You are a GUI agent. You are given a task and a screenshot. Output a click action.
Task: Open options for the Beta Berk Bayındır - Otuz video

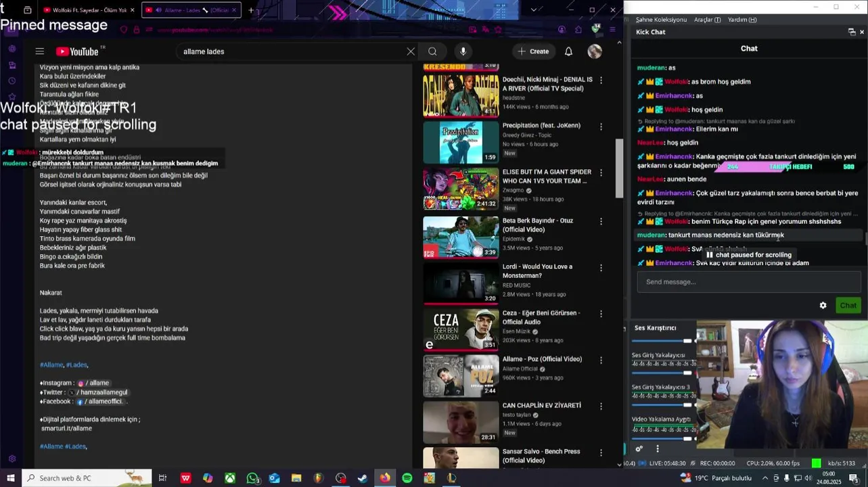(x=601, y=222)
